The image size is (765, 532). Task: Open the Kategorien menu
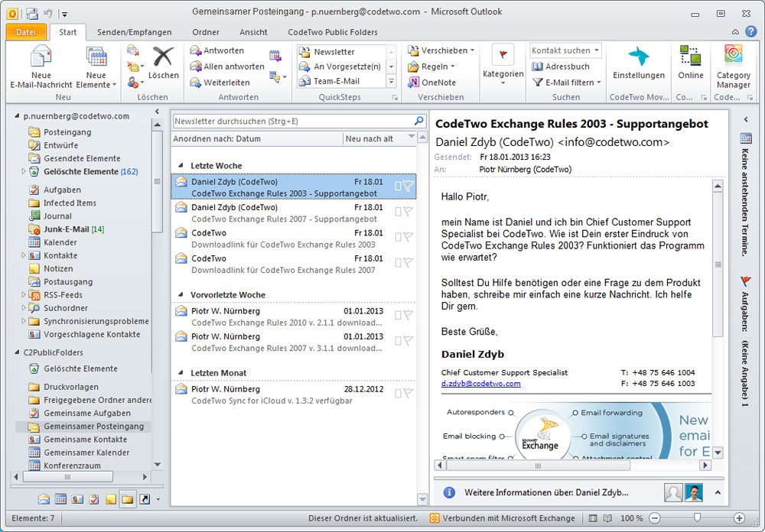503,65
